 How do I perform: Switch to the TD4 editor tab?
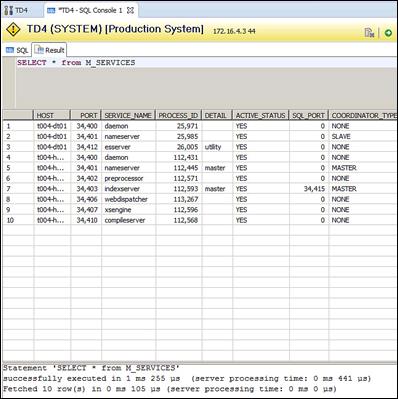pos(16,10)
